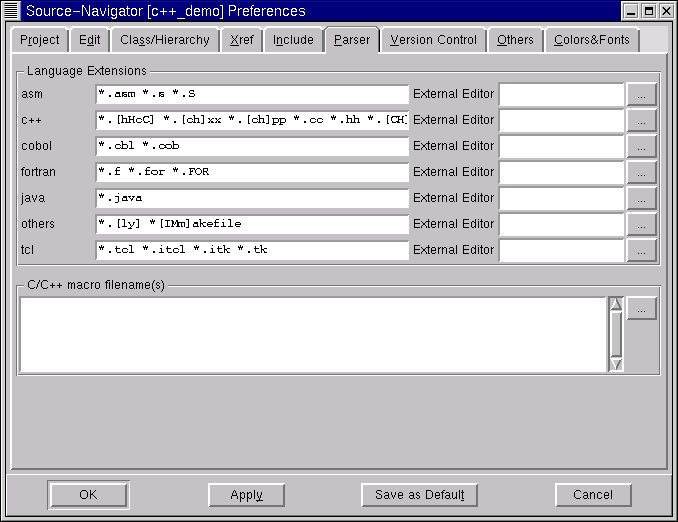The width and height of the screenshot is (678, 522).
Task: Maximize the Preferences window
Action: click(x=649, y=11)
